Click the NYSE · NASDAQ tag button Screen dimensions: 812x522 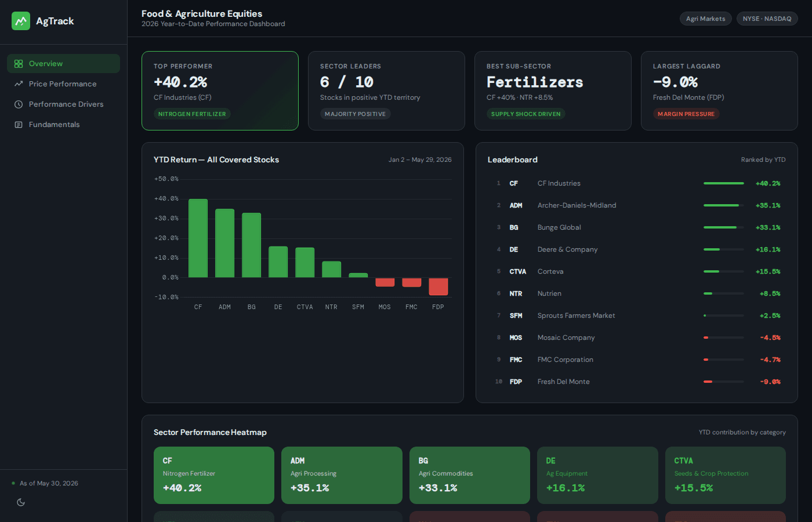[x=767, y=19]
